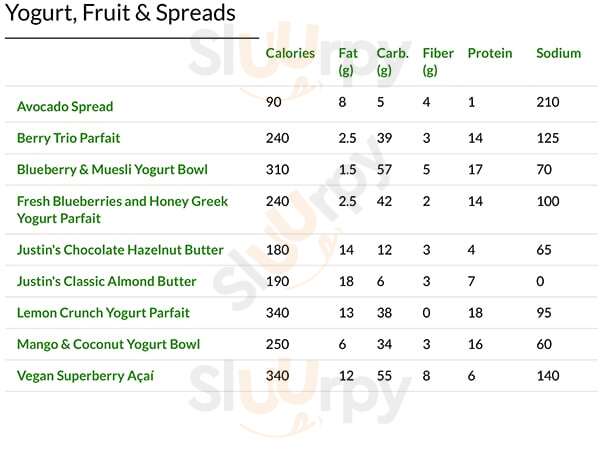
Task: Click the Calories column header
Action: [290, 53]
